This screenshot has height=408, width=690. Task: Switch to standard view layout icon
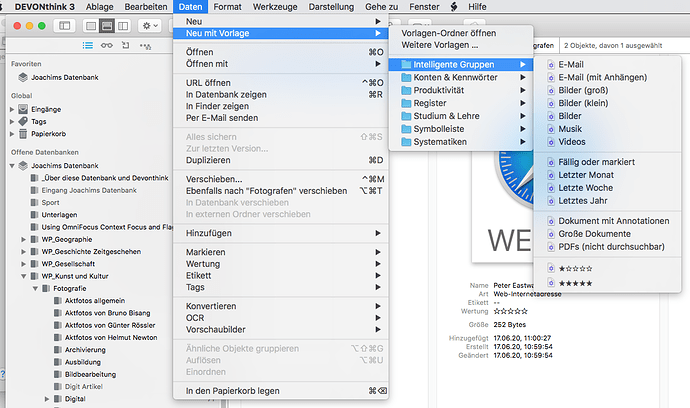click(91, 26)
